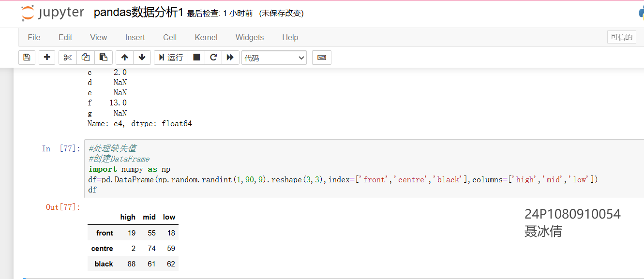Click the output line 'Name: c4, dtype: float64'

pyautogui.click(x=140, y=124)
